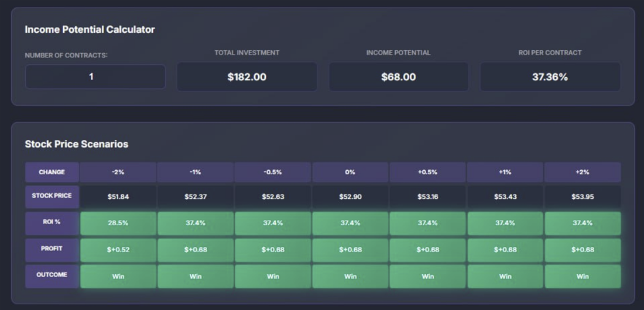Select the 0% change column header
Screen dimensions: 644x310
coord(350,172)
